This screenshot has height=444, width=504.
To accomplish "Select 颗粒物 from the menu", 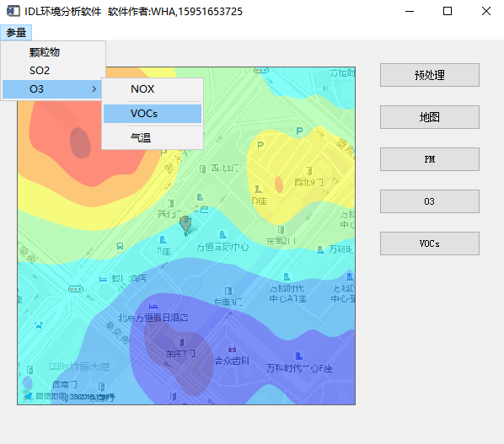I will tap(54, 52).
